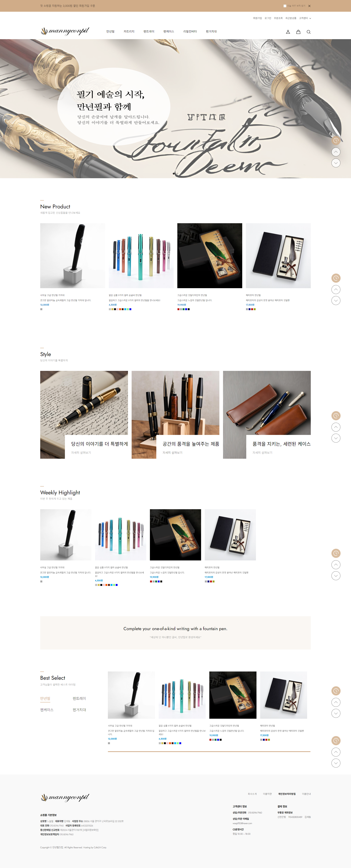The width and height of the screenshot is (351, 868).
Task: Select the 펜거치대 tab in Best Select
Action: (x=79, y=710)
